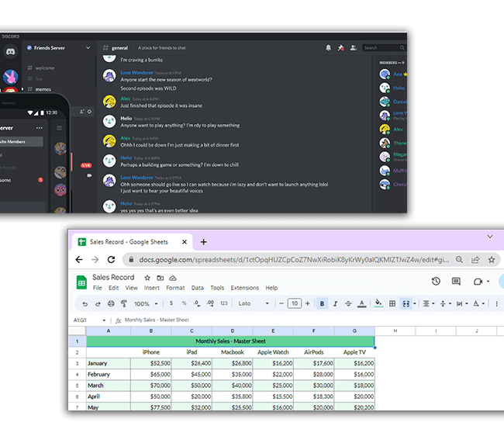Open the Extensions menu
This screenshot has width=504, height=443.
tap(244, 288)
